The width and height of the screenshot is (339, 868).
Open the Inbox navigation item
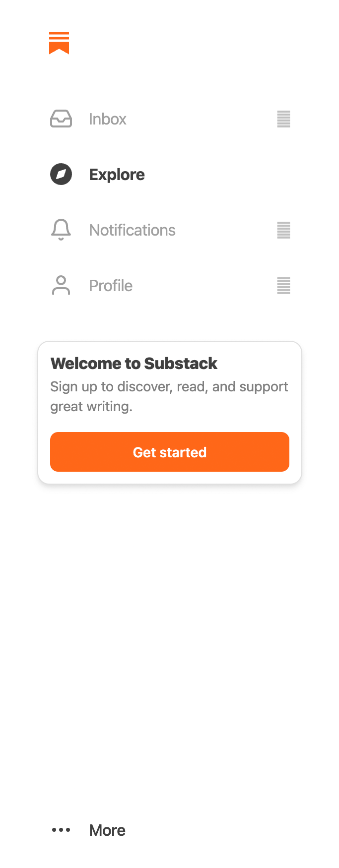(107, 119)
